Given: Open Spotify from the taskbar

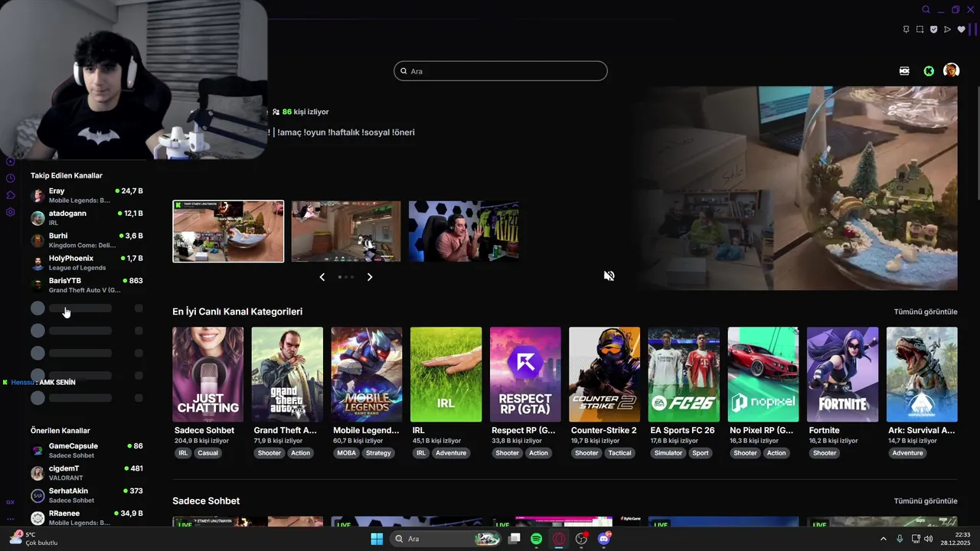Looking at the screenshot, I should coord(536,539).
